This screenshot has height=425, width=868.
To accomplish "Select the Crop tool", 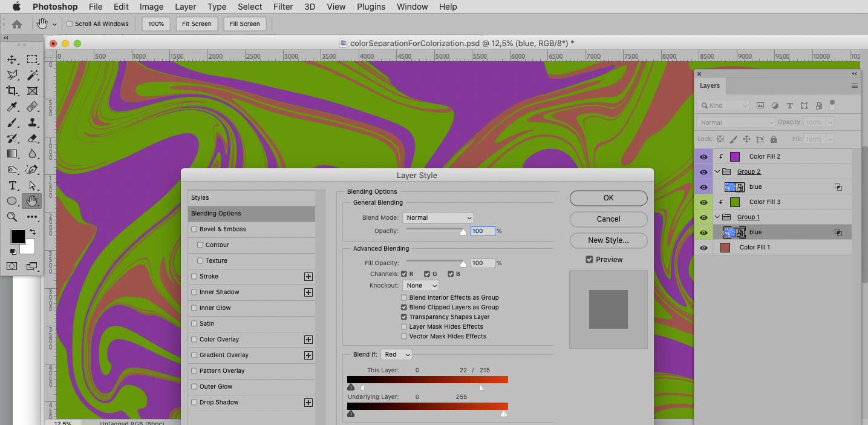I will pos(13,91).
